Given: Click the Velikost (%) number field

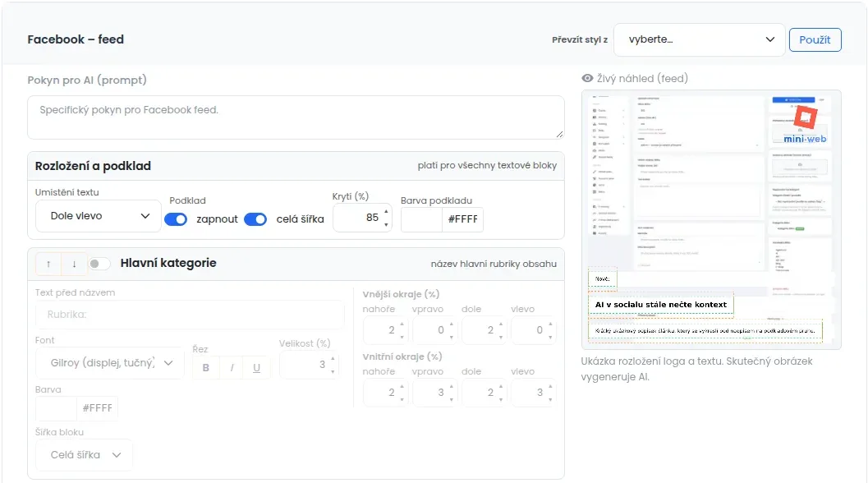Looking at the screenshot, I should tap(309, 365).
